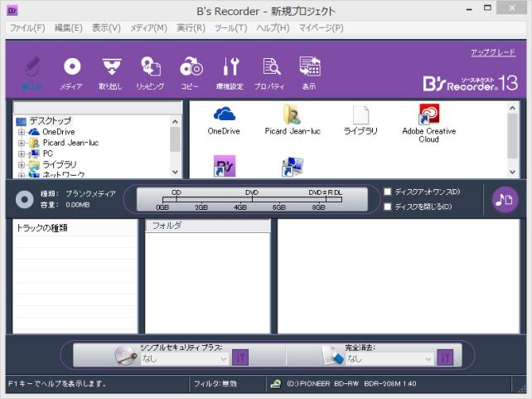The height and width of the screenshot is (399, 532).
Task: Click the address field above folder tree
Action: [98, 108]
